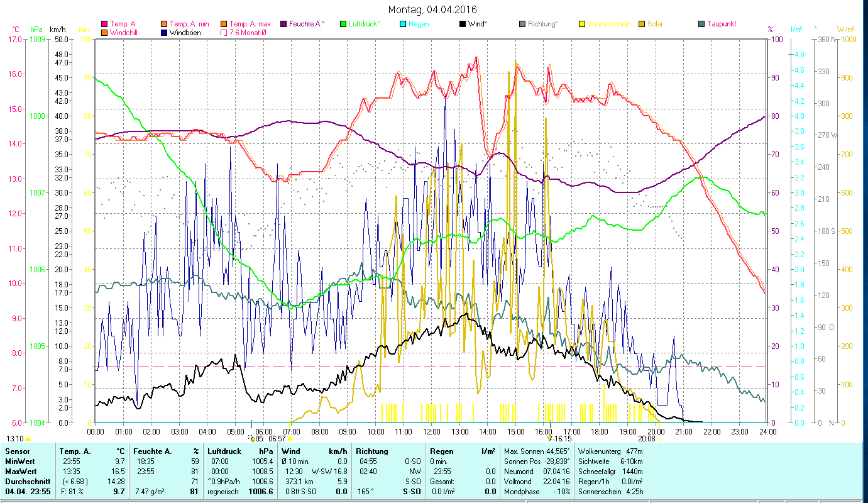The width and height of the screenshot is (868, 503).
Task: Click the "Windchill" legend label
Action: pos(124,32)
